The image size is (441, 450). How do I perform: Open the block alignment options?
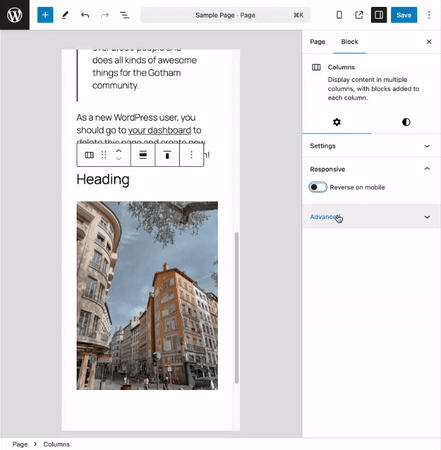tap(143, 155)
